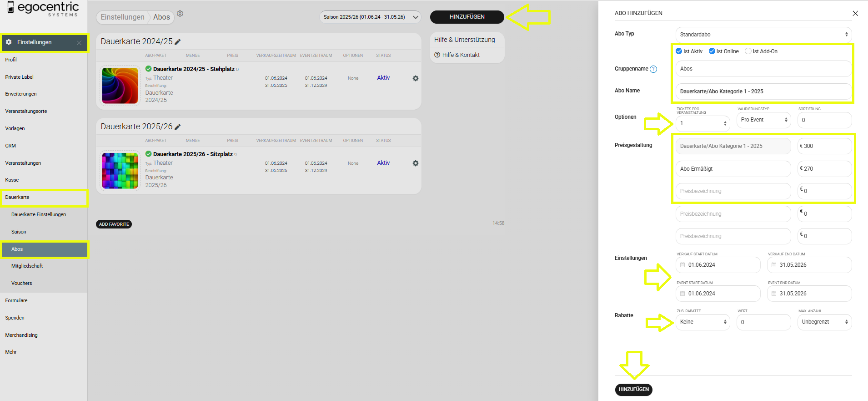Viewport: 868px width, 401px height.
Task: Enable the Ist Add-On checkbox
Action: coord(748,51)
